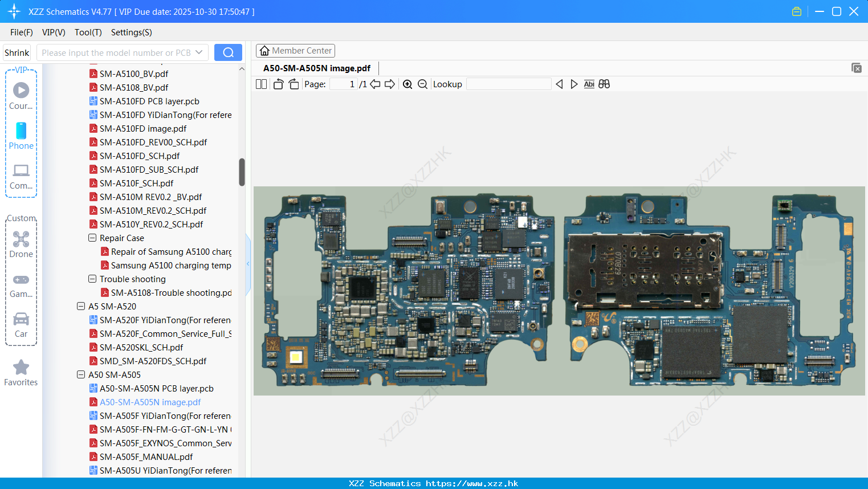Open the yellow briefcase icon in title bar

tap(797, 11)
